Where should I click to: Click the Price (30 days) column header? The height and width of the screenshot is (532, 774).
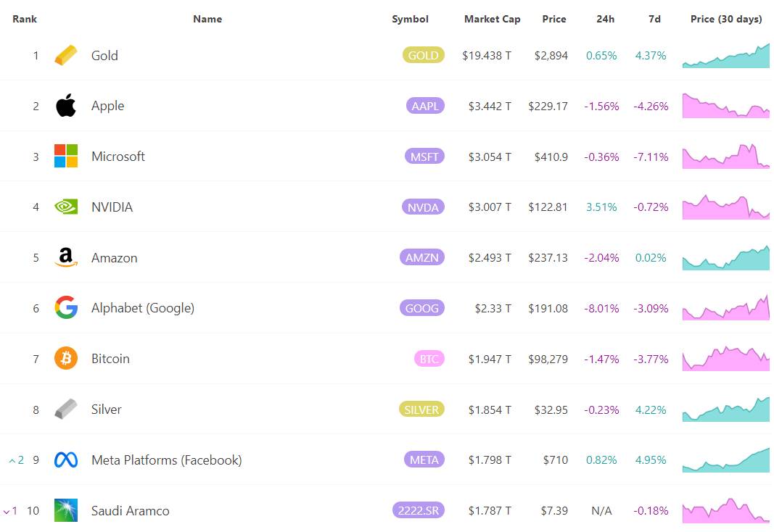726,20
